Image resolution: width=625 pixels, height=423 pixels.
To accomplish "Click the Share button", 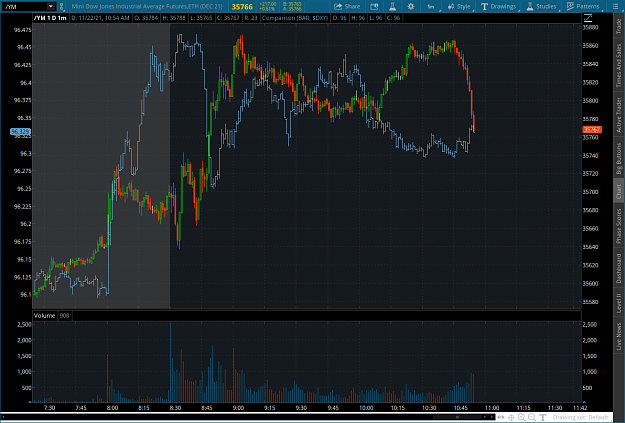I will point(347,6).
